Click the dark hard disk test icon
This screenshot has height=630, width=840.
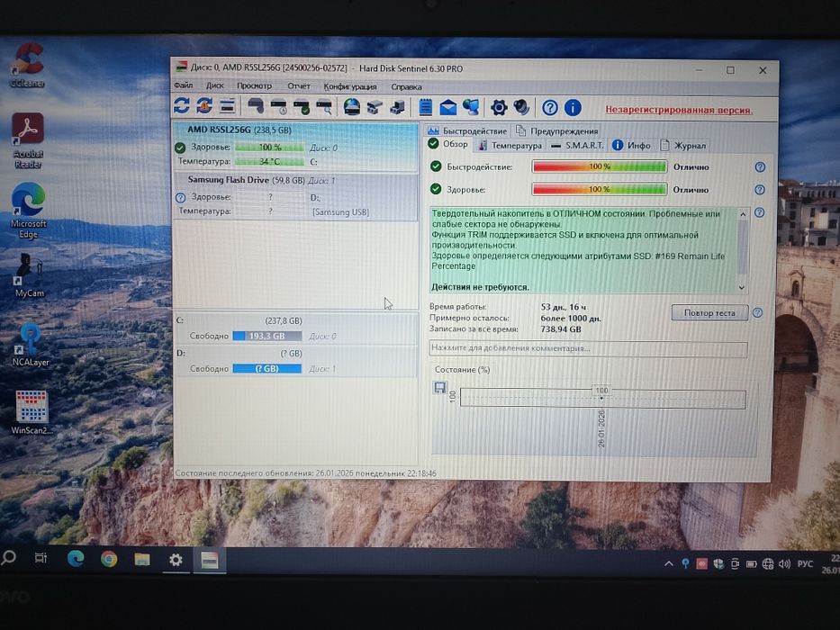(x=256, y=106)
